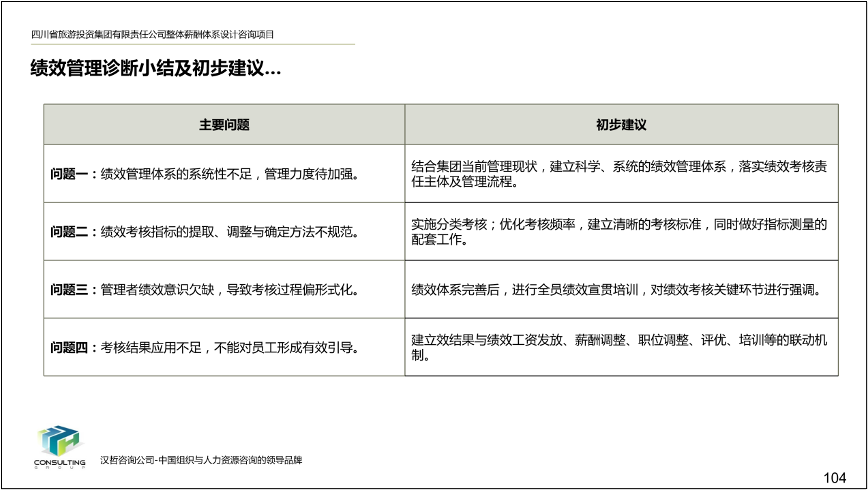Select the bold 问题四 label
This screenshot has height=491, width=868.
coord(72,348)
